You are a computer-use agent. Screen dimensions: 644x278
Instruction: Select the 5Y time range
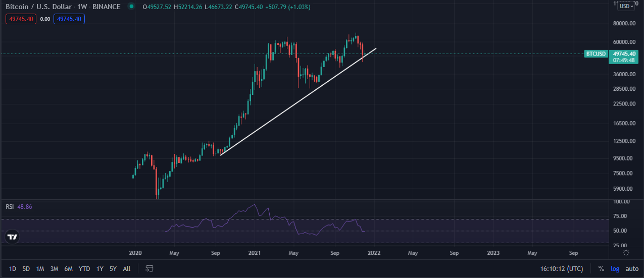[x=114, y=268]
